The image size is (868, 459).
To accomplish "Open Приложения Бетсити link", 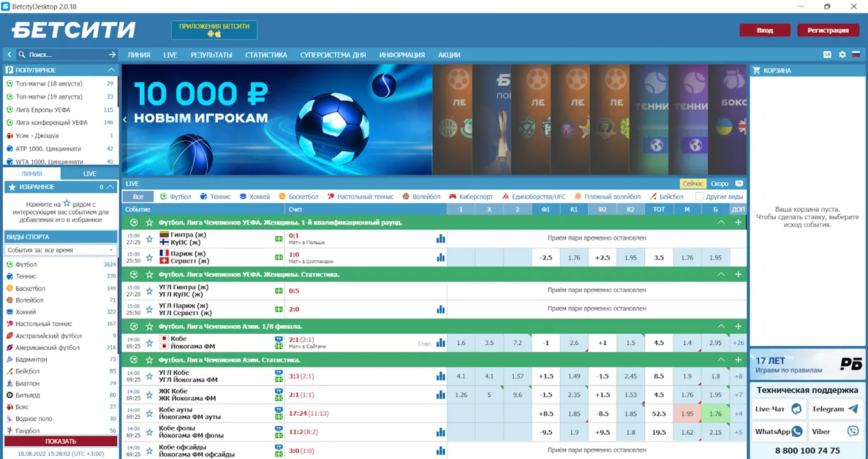I will click(x=214, y=30).
